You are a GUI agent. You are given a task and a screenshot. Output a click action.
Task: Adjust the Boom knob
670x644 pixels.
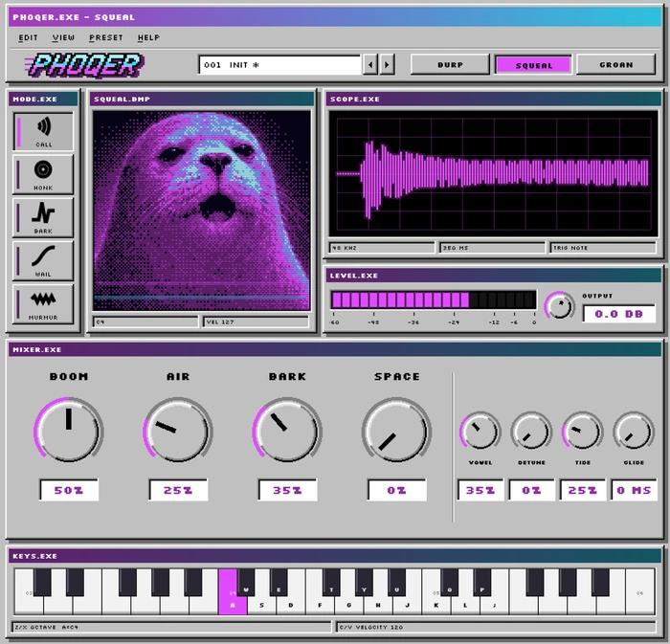tap(68, 430)
